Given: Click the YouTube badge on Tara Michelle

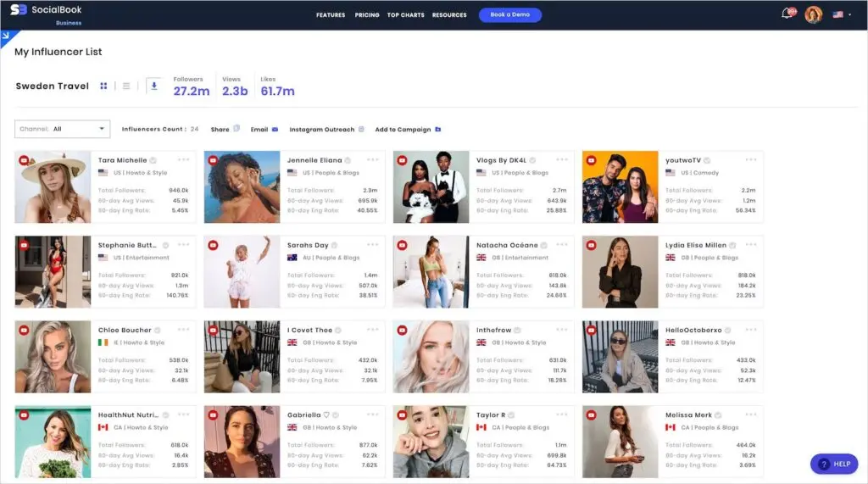Looking at the screenshot, I should pos(24,160).
